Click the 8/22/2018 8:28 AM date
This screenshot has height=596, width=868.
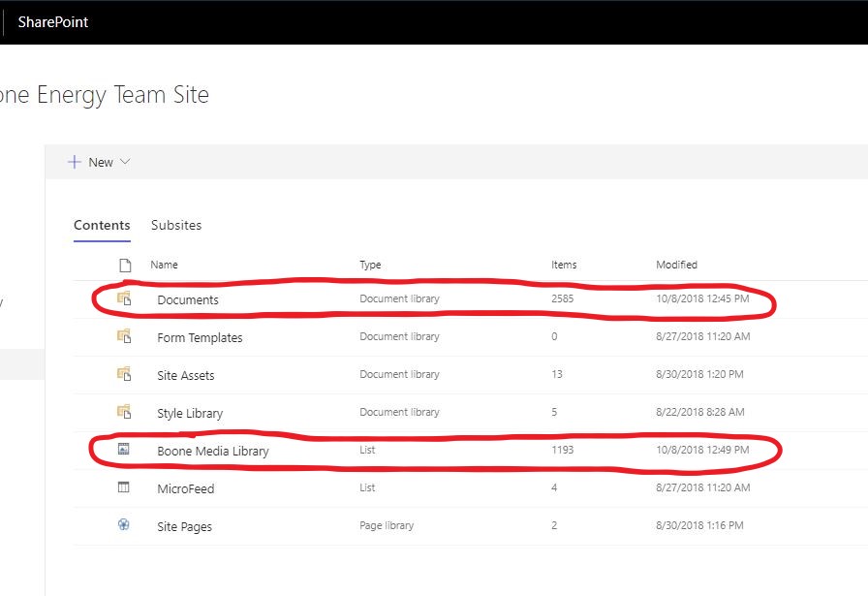(x=700, y=412)
